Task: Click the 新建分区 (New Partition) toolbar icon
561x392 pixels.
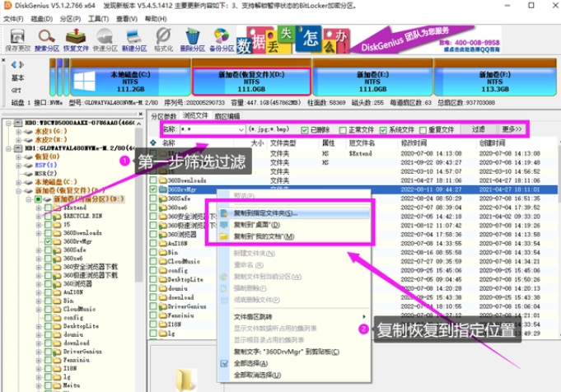Action: (x=133, y=38)
